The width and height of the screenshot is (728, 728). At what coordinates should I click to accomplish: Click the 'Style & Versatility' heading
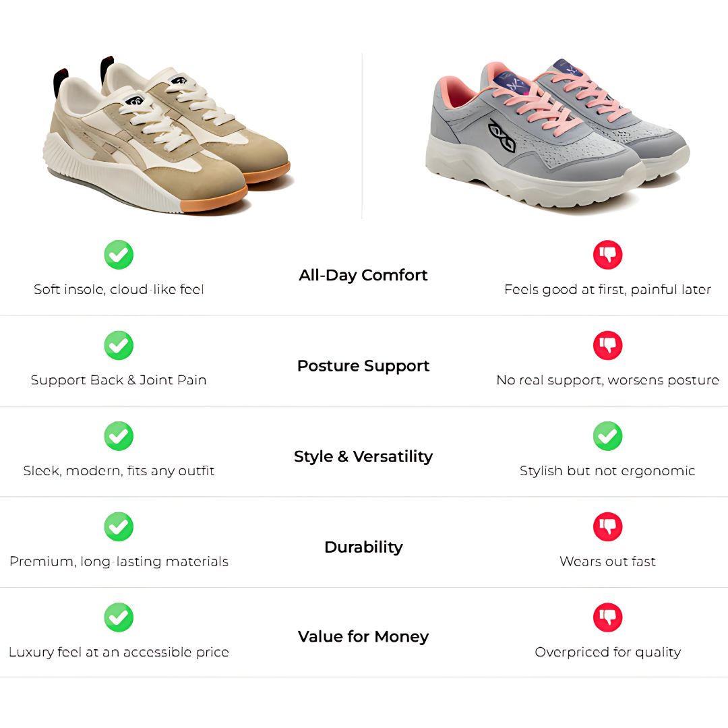(363, 456)
